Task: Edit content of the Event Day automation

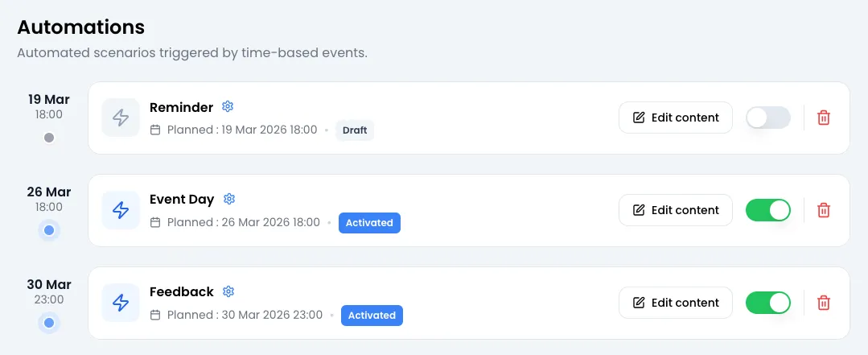Action: pyautogui.click(x=676, y=210)
